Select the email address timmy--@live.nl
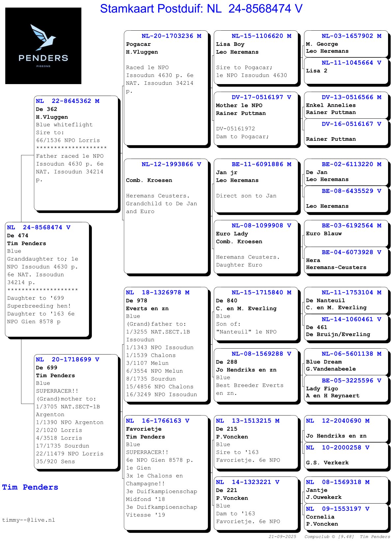The width and height of the screenshot is (392, 555). [x=29, y=520]
